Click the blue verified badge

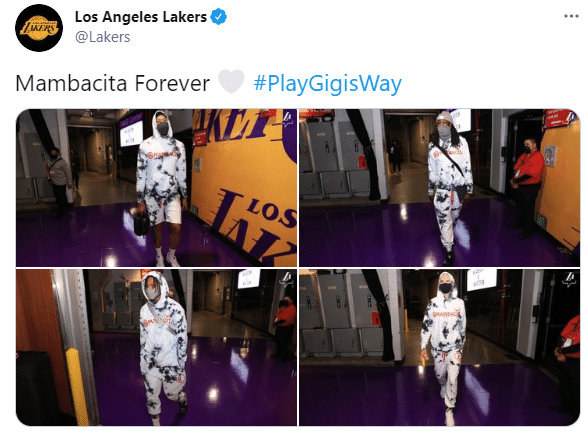click(219, 17)
